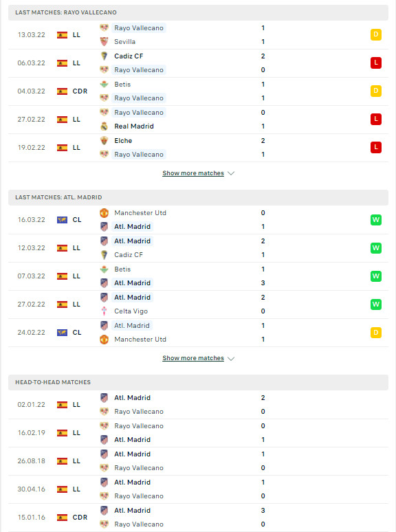Click green W badge for Celta Vigo match
The image size is (396, 532).
376,304
